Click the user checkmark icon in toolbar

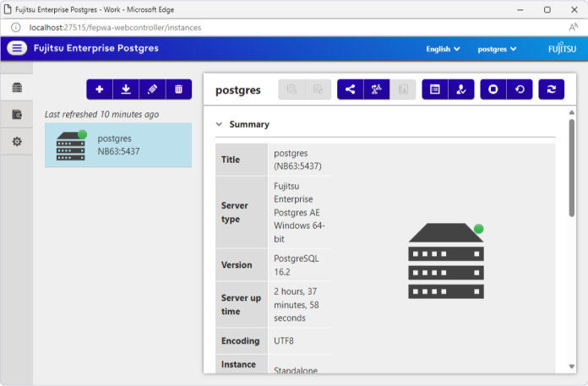(x=460, y=90)
